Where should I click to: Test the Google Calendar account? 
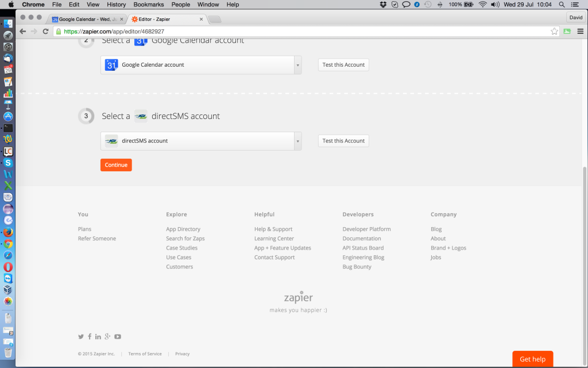point(343,64)
